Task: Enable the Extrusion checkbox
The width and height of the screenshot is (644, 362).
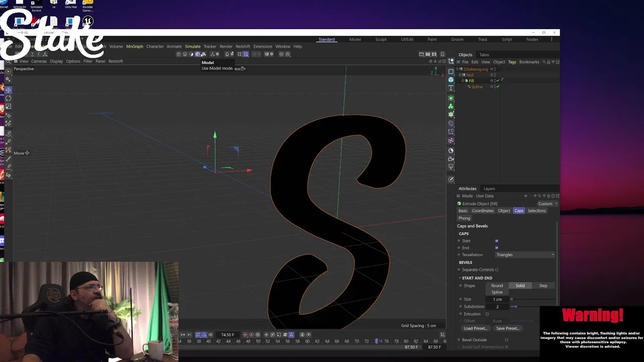Action: [x=487, y=314]
